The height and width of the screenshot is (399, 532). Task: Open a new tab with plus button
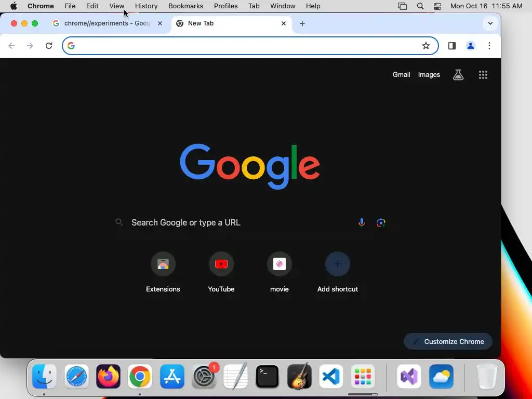pos(302,23)
